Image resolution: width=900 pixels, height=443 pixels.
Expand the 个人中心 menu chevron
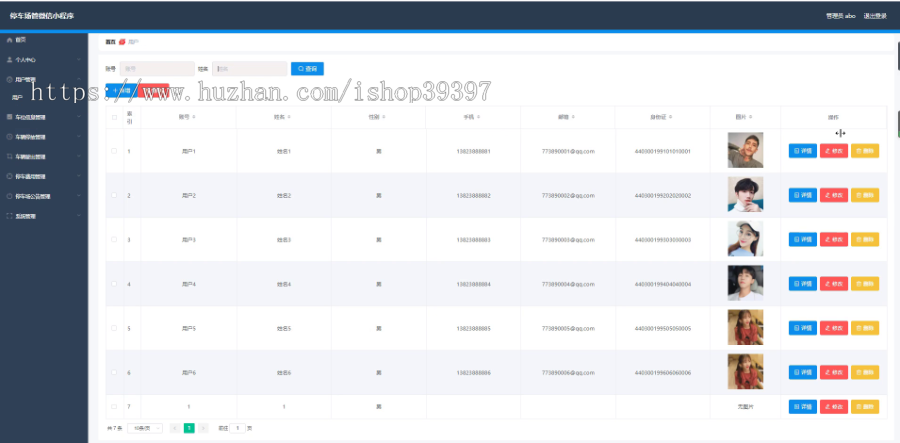tap(79, 60)
